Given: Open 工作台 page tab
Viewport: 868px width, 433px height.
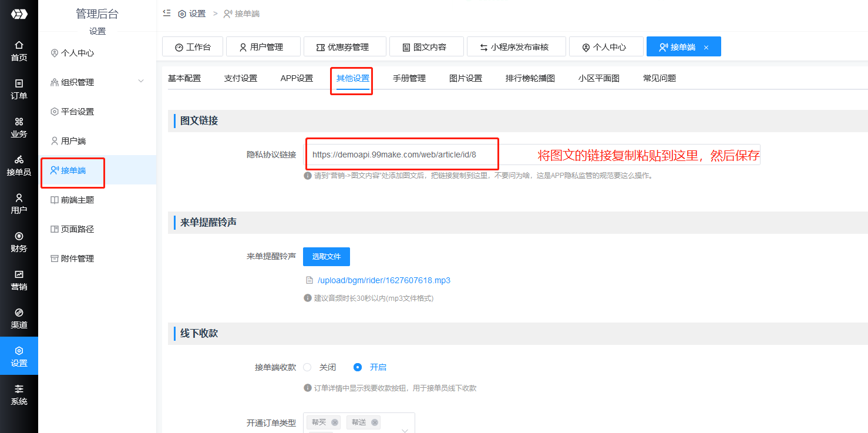Looking at the screenshot, I should click(193, 46).
